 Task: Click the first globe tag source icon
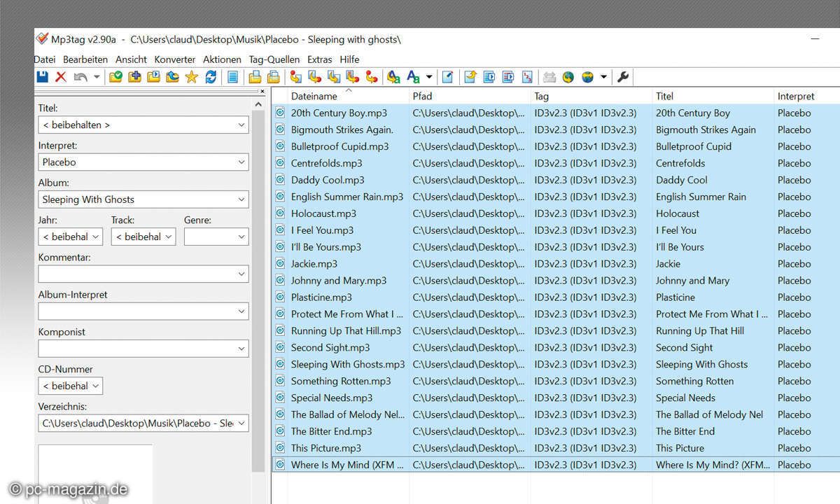pos(568,77)
